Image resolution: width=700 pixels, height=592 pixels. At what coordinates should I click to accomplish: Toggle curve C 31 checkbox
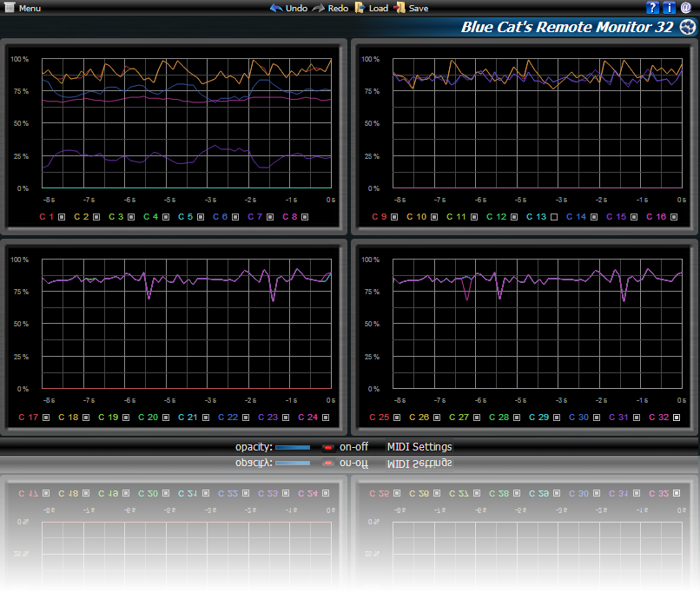pyautogui.click(x=637, y=418)
